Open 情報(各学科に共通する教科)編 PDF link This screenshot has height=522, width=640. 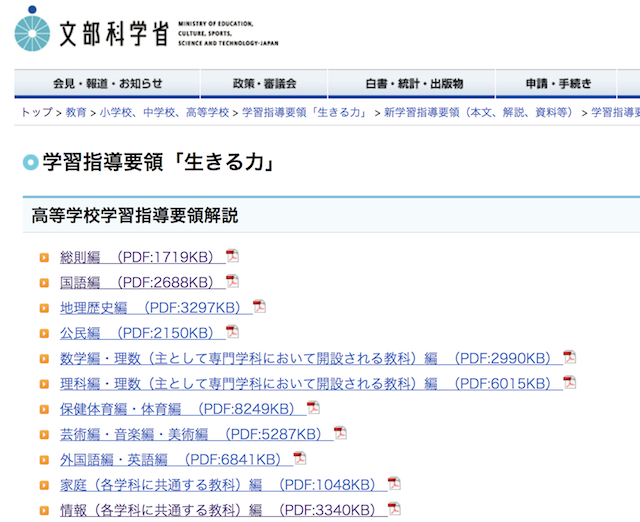(x=218, y=510)
